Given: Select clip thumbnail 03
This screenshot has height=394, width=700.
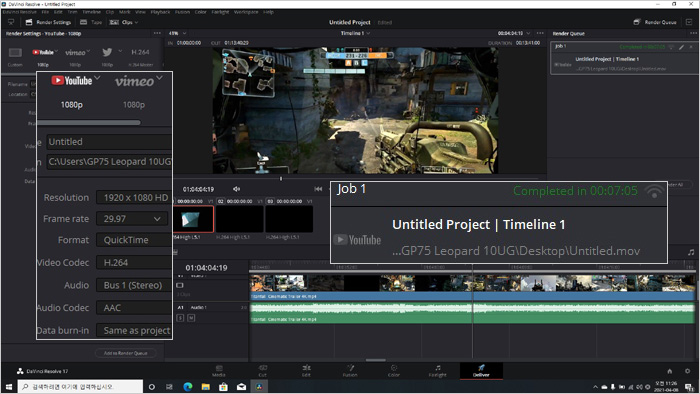Looking at the screenshot, I should [289, 219].
